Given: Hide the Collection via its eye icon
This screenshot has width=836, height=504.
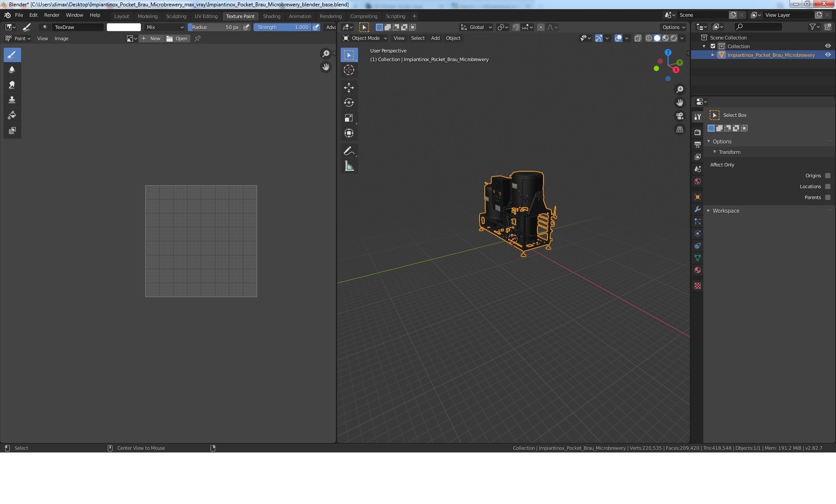Looking at the screenshot, I should pyautogui.click(x=828, y=46).
